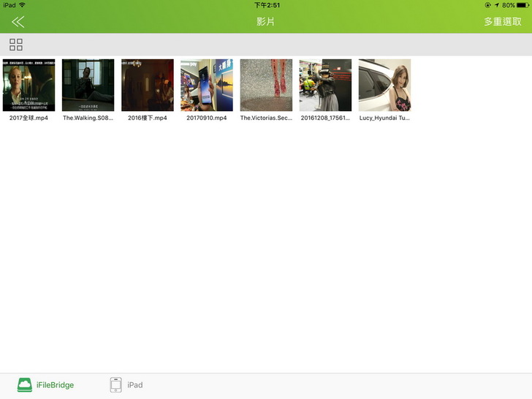
Task: Open 20161208_17561 video thumbnail
Action: point(325,85)
